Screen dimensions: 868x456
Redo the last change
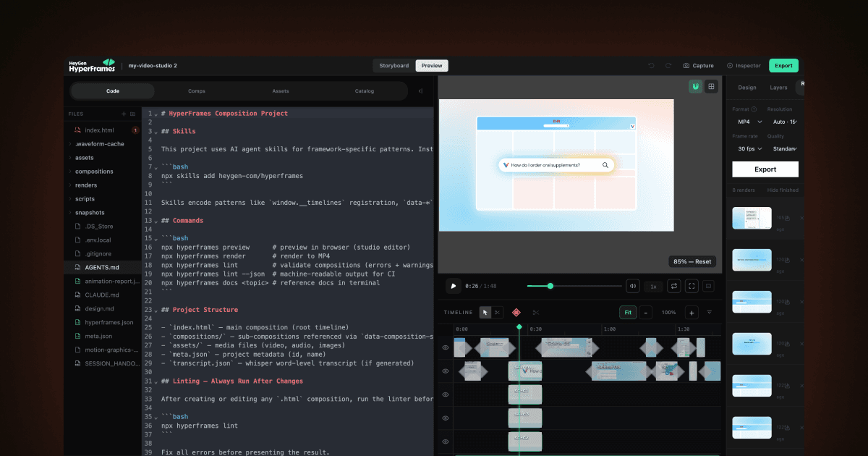click(668, 66)
